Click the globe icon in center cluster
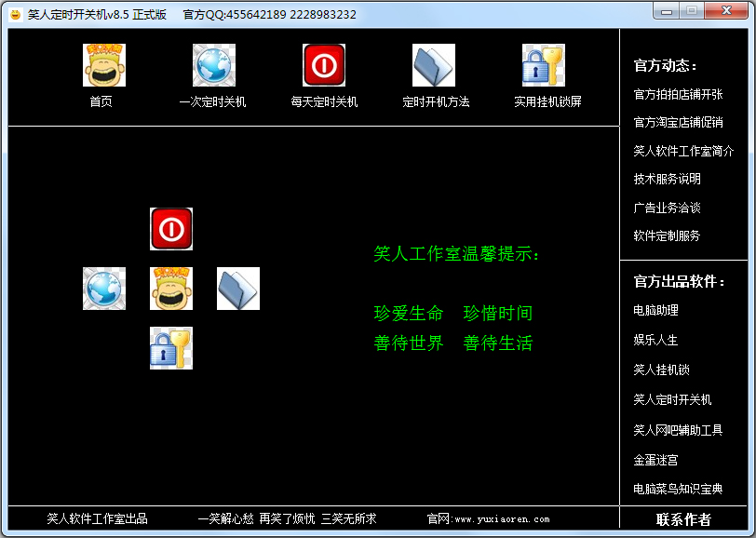756x538 pixels. (x=104, y=289)
